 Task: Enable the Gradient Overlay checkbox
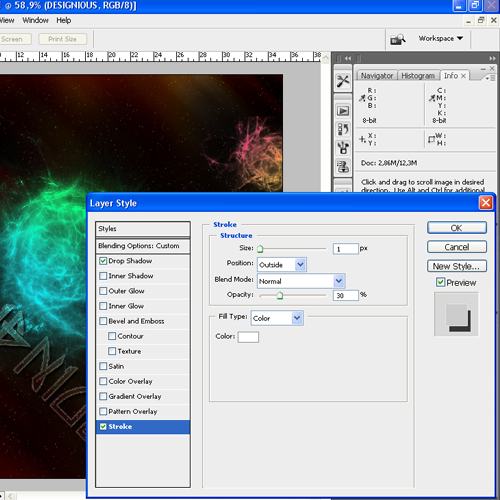pos(103,396)
